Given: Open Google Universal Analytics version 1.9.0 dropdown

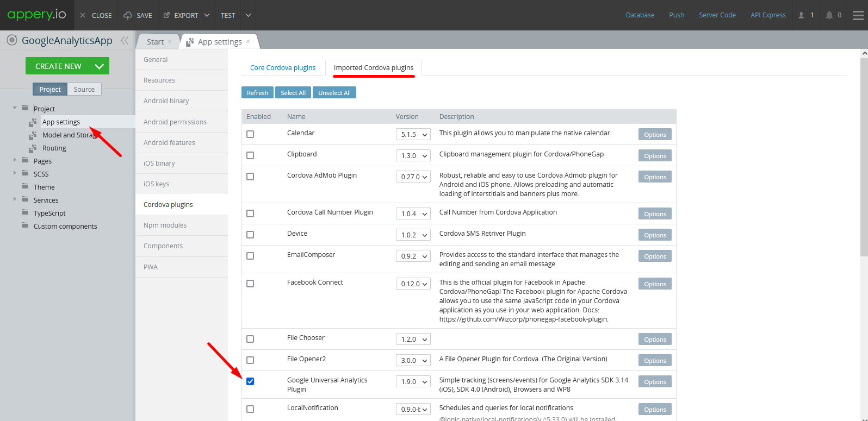Looking at the screenshot, I should pos(413,381).
